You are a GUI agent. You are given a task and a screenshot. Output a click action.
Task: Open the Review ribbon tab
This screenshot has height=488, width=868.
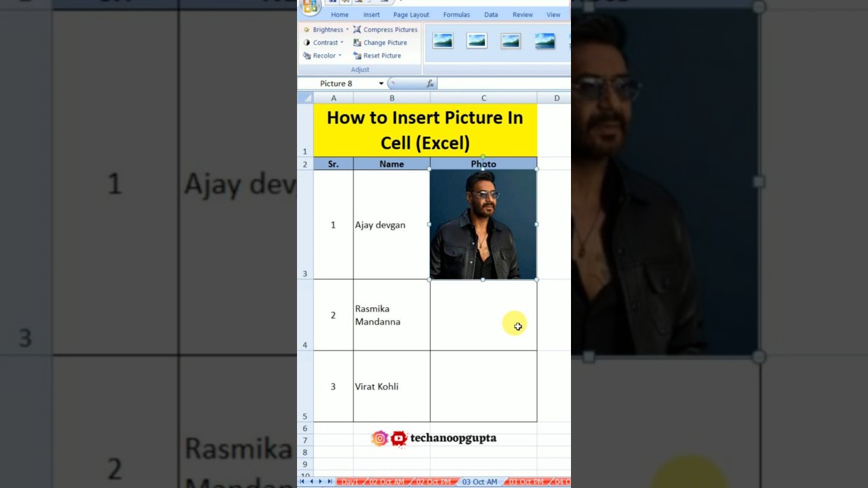point(523,15)
